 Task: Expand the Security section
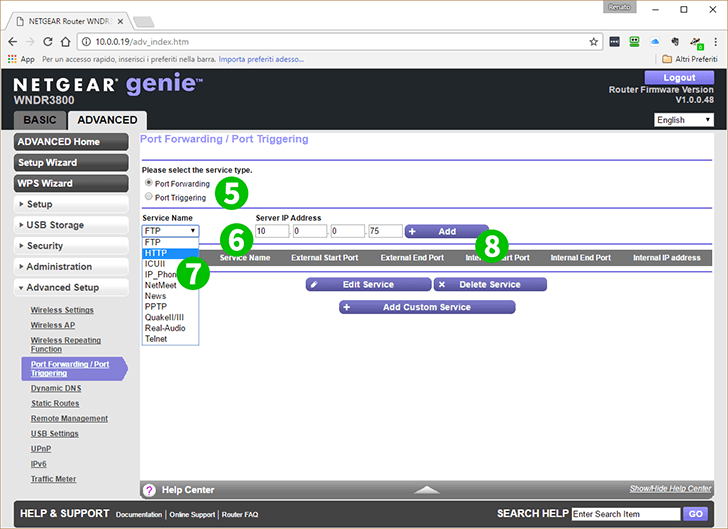coord(71,246)
